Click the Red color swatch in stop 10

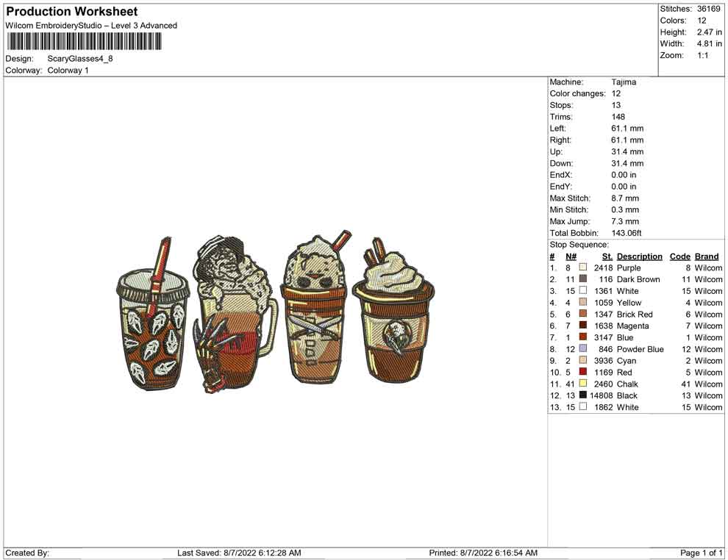pos(582,372)
